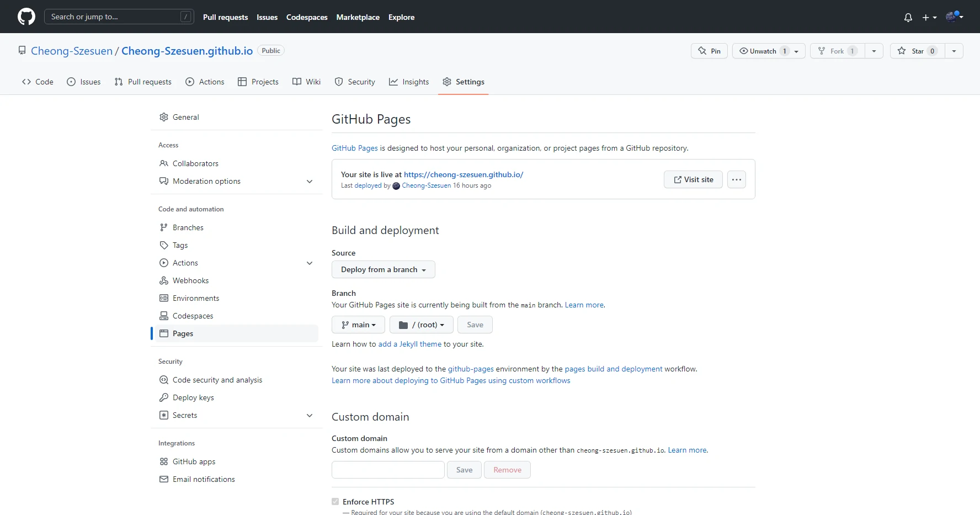Open the notifications bell icon
Viewport: 980px width, 515px height.
tap(908, 17)
